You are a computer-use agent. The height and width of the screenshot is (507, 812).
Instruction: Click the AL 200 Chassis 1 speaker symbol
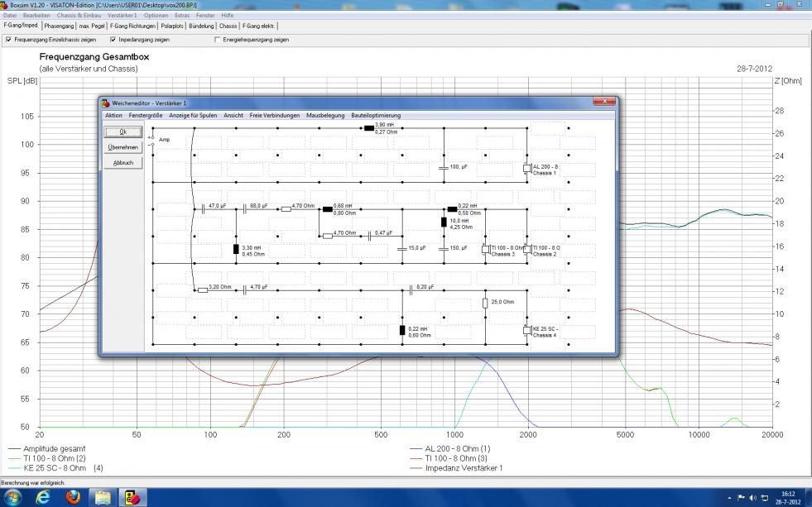(526, 168)
